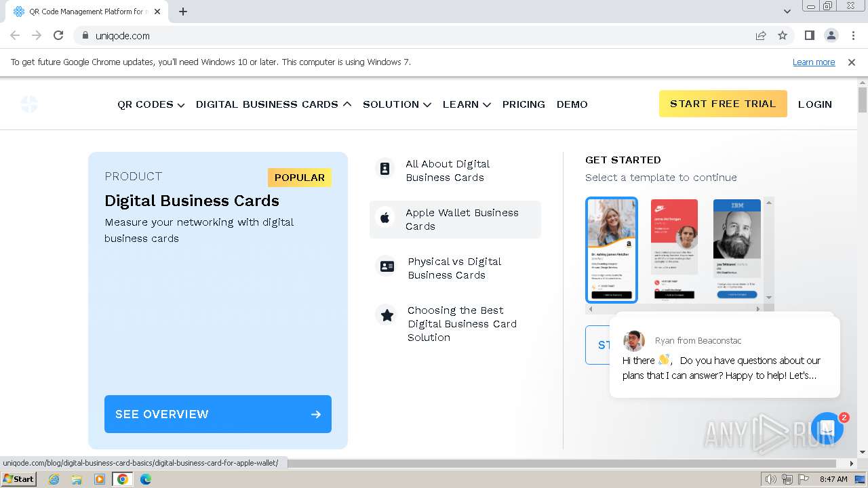Image resolution: width=868 pixels, height=488 pixels.
Task: Open media player from taskbar
Action: [x=100, y=479]
